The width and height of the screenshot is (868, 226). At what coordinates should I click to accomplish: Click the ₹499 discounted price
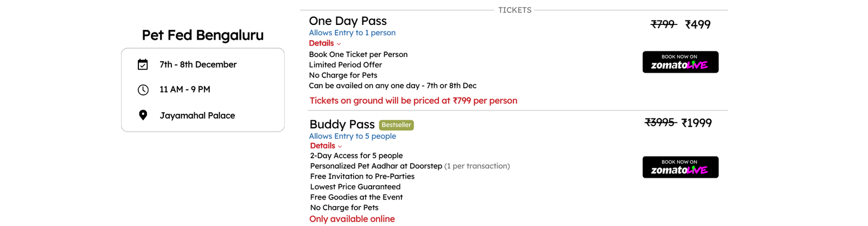(698, 24)
